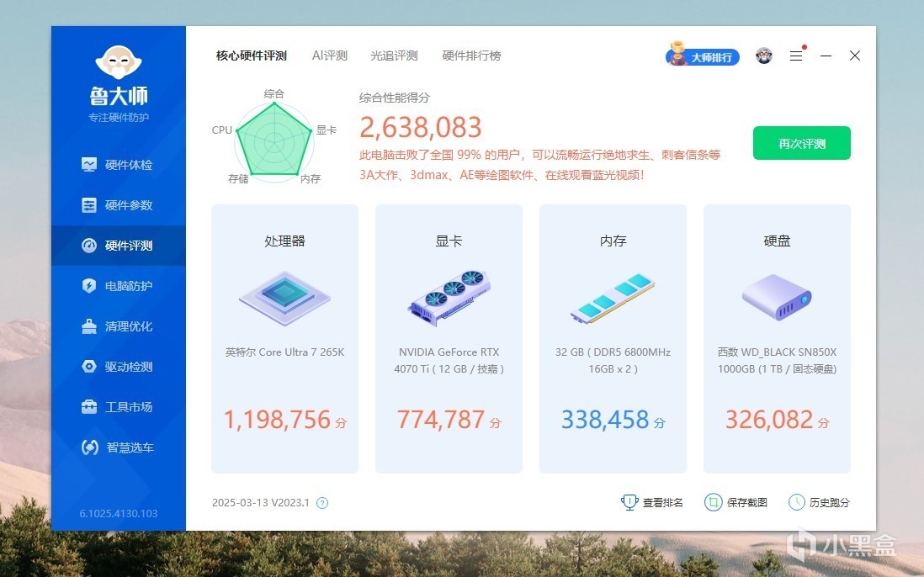The image size is (924, 577).
Task: Open 清理优化 in the sidebar
Action: coord(118,326)
